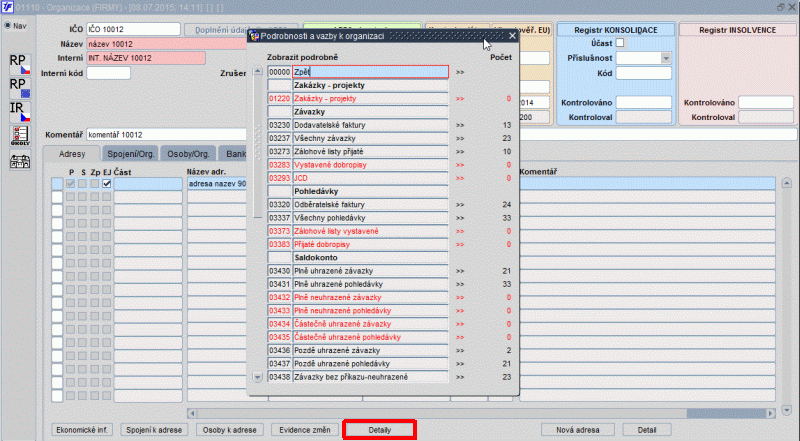
Task: Open the IR insolvency register icon
Action: pyautogui.click(x=20, y=112)
